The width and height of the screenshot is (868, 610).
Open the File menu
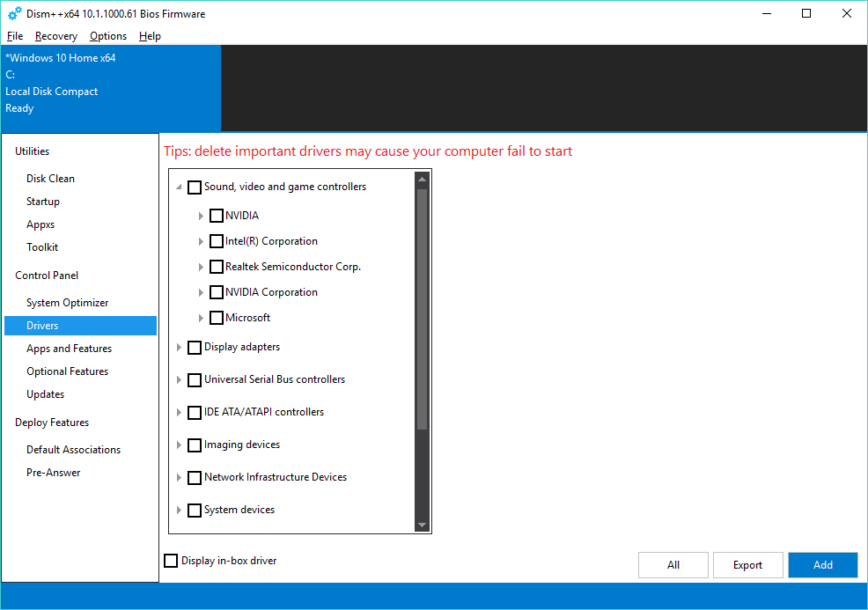[15, 36]
